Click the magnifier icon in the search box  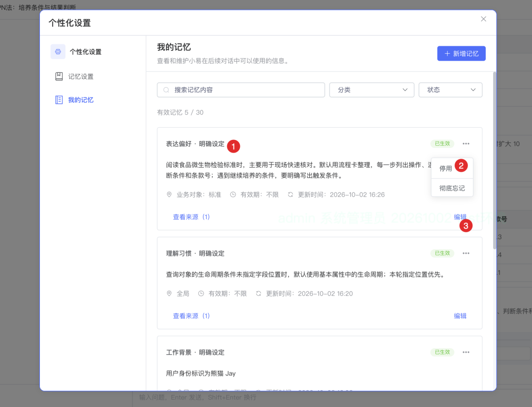click(x=166, y=90)
